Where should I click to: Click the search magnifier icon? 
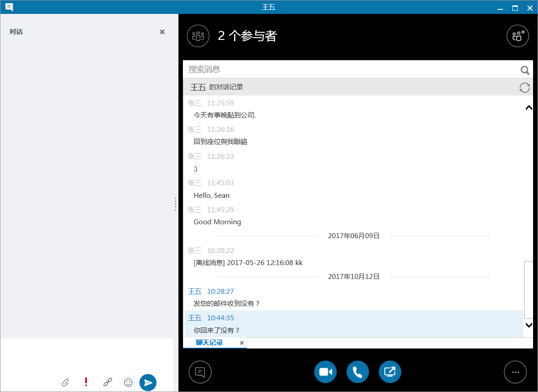pos(525,70)
